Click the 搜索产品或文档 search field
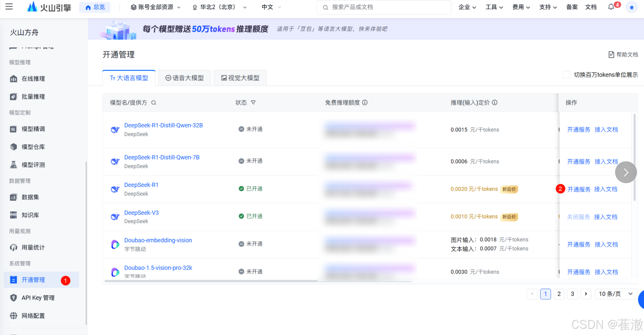Screen dimensions: 644x335 (x=384, y=7)
